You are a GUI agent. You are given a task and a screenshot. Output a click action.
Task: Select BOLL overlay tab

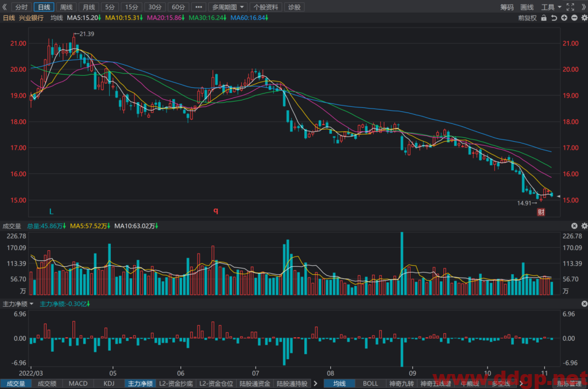(x=370, y=383)
